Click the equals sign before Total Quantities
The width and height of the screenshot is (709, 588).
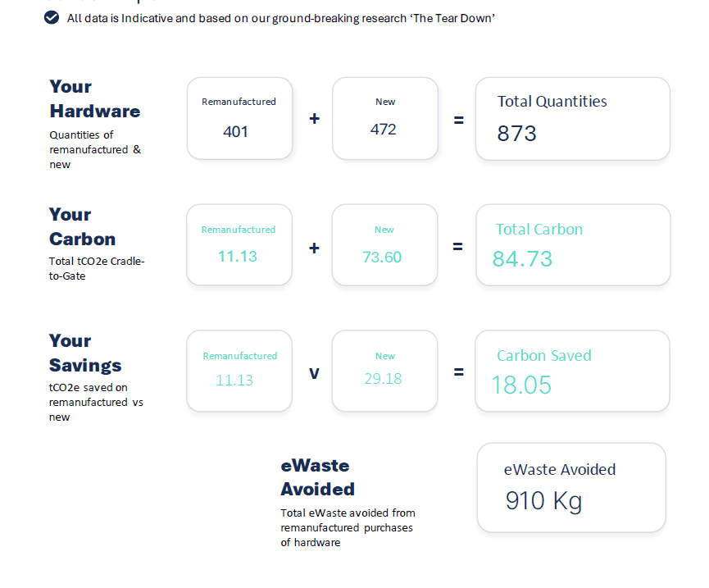458,121
